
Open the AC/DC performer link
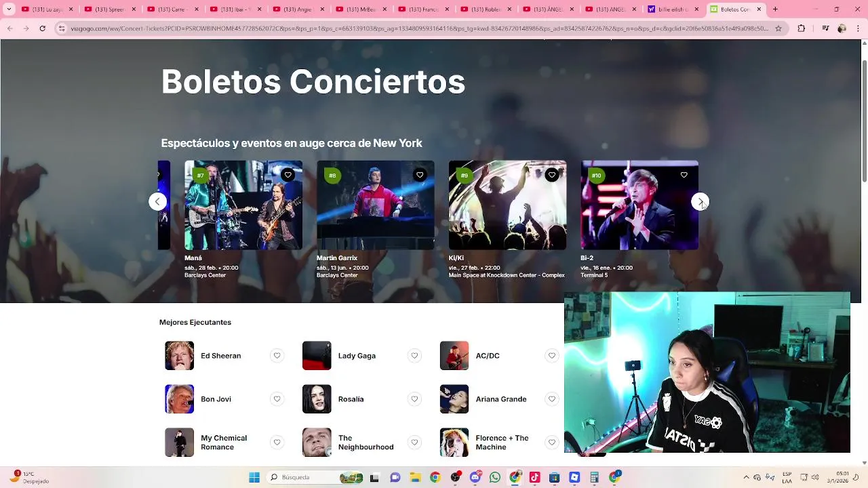point(488,356)
